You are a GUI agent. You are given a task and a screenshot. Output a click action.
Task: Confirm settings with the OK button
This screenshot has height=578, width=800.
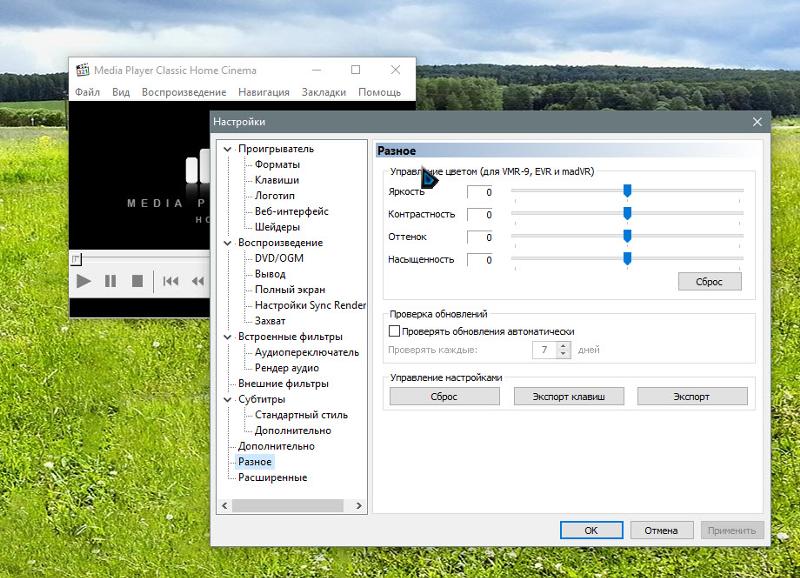click(591, 531)
